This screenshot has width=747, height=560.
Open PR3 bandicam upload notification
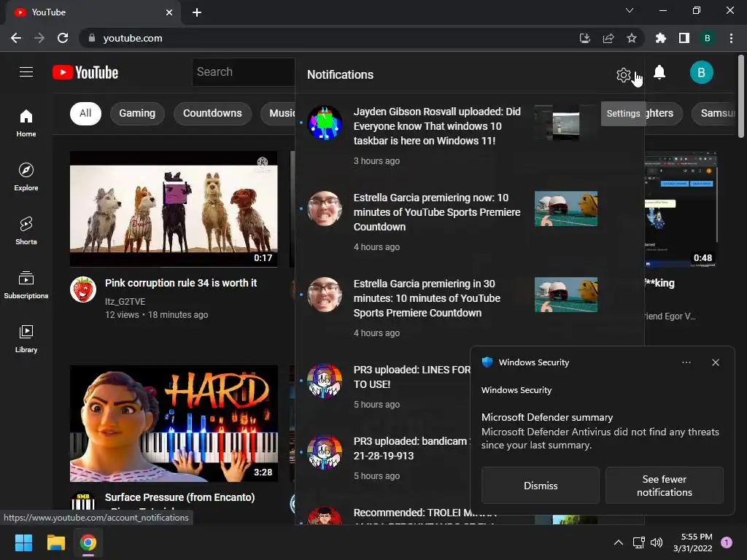click(384, 458)
